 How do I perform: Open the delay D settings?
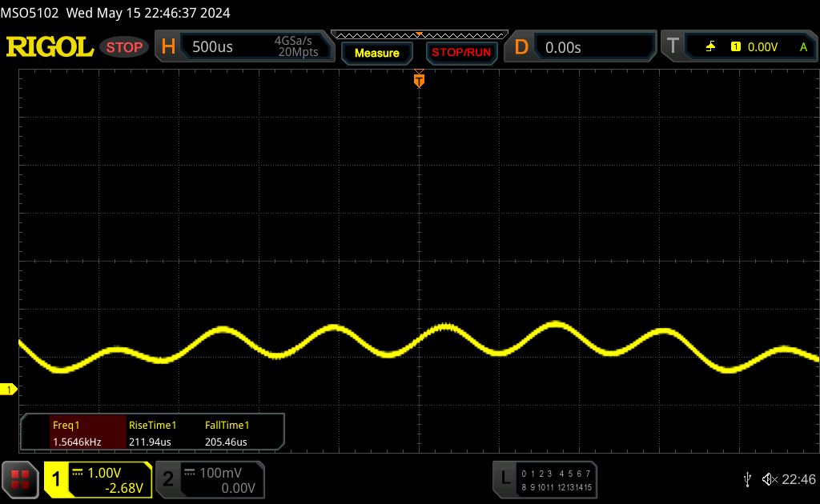521,47
